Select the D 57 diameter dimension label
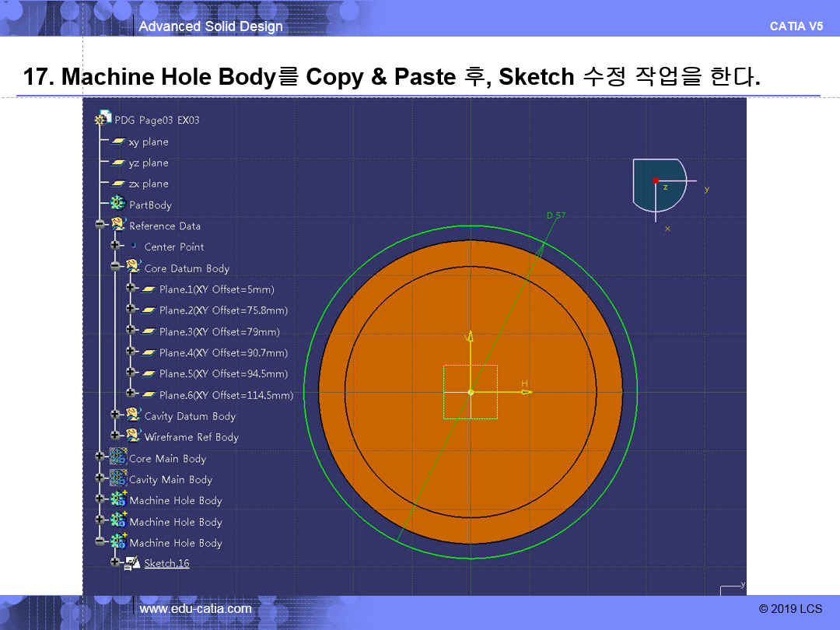 click(x=555, y=215)
